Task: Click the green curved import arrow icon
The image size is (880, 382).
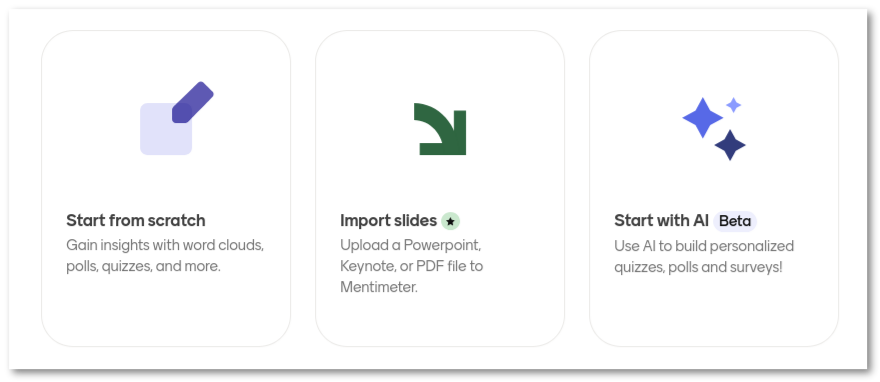Action: click(440, 129)
